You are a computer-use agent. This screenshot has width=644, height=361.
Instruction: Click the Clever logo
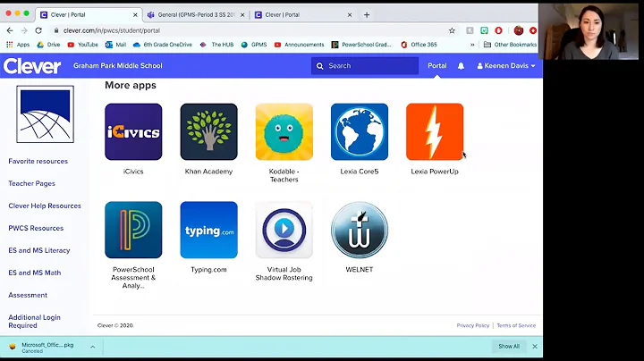click(x=32, y=65)
